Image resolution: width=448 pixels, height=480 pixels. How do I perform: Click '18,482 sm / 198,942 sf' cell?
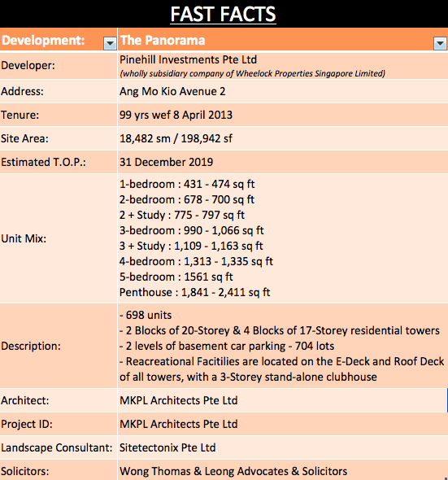(x=283, y=138)
